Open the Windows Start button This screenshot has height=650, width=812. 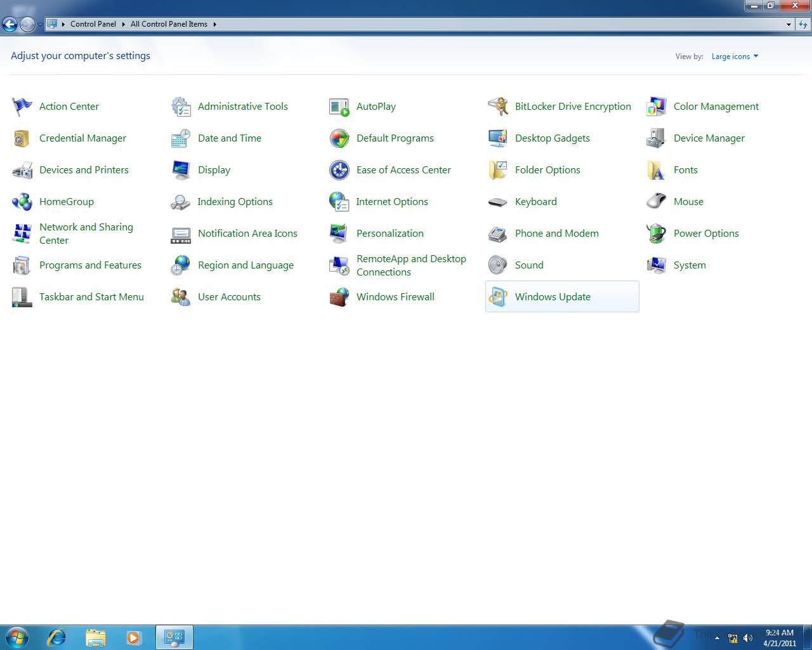(x=17, y=637)
